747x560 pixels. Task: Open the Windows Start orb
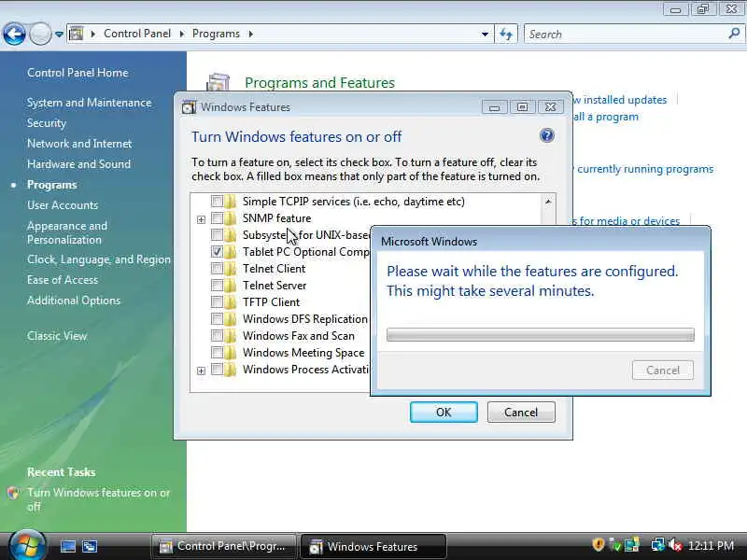(27, 546)
